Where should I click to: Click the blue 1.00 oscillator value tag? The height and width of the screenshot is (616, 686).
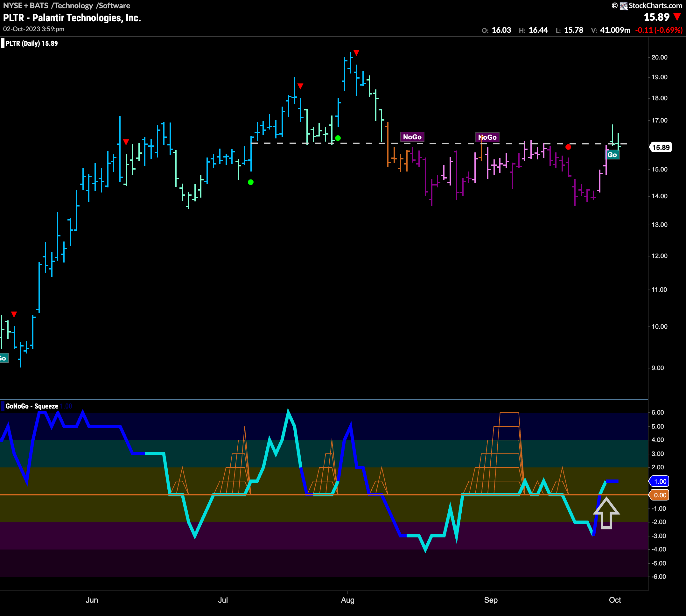(x=659, y=481)
